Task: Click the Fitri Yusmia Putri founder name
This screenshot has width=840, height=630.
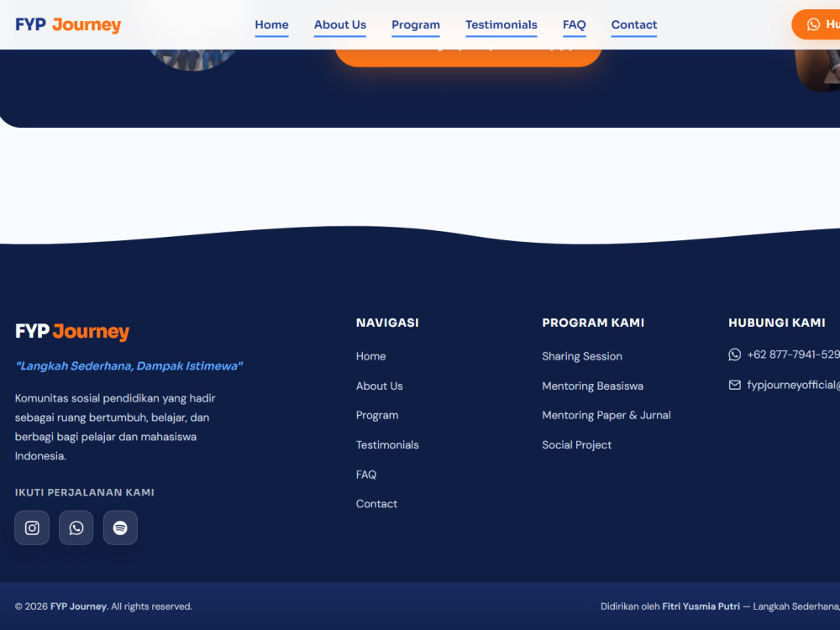Action: (701, 606)
